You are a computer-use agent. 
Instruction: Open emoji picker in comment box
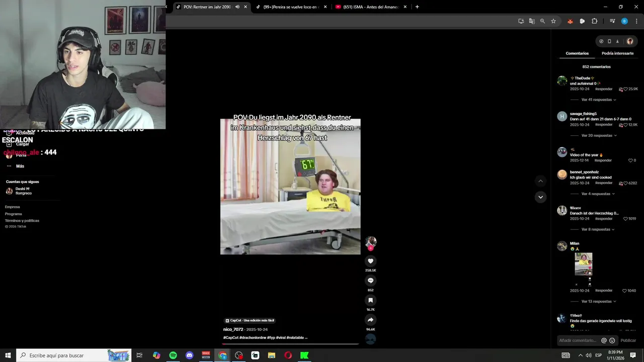[x=612, y=340]
